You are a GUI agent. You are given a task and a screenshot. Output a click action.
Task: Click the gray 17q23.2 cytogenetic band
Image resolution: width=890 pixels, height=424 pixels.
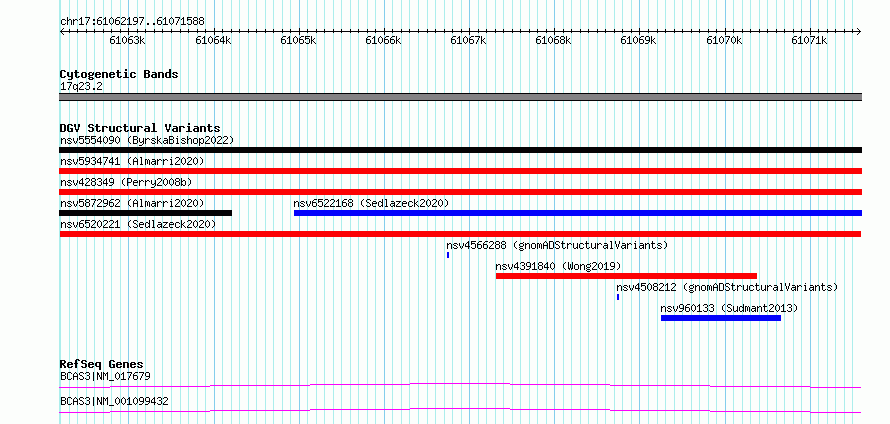[x=460, y=97]
